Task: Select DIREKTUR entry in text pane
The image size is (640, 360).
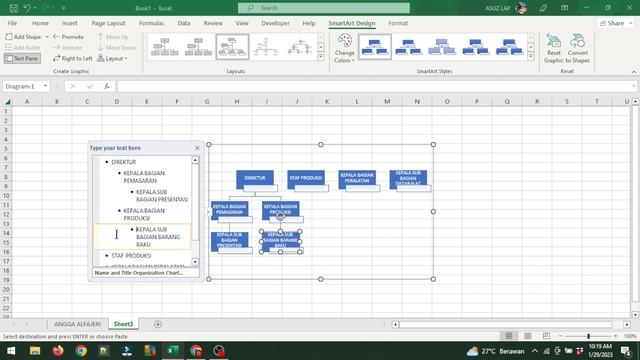Action: pyautogui.click(x=124, y=162)
